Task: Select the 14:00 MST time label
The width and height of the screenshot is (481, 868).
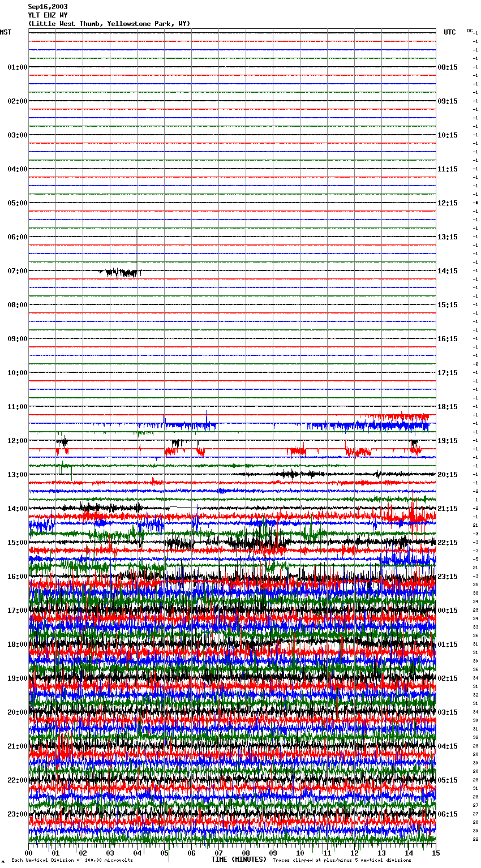Action: (x=18, y=509)
